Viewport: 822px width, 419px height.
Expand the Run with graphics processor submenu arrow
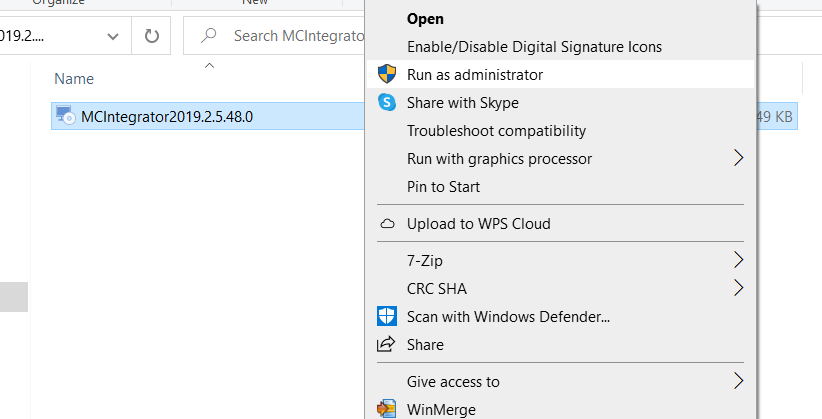coord(738,158)
